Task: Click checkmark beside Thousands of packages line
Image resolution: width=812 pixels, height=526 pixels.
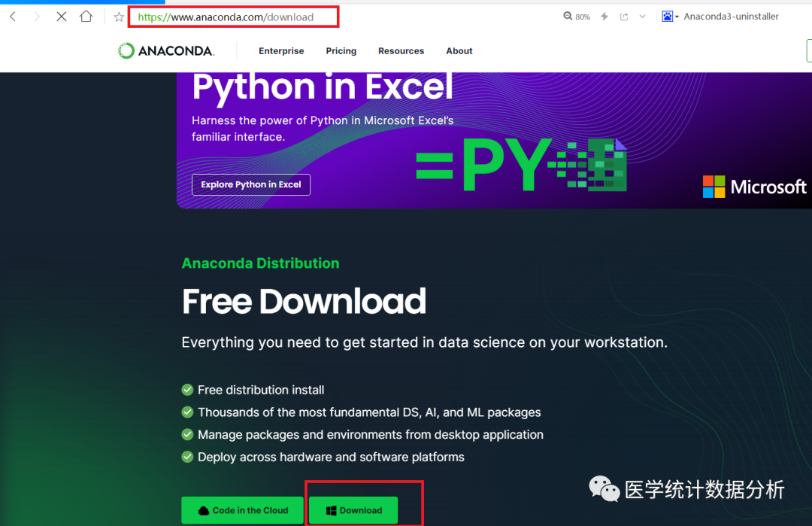Action: [187, 412]
